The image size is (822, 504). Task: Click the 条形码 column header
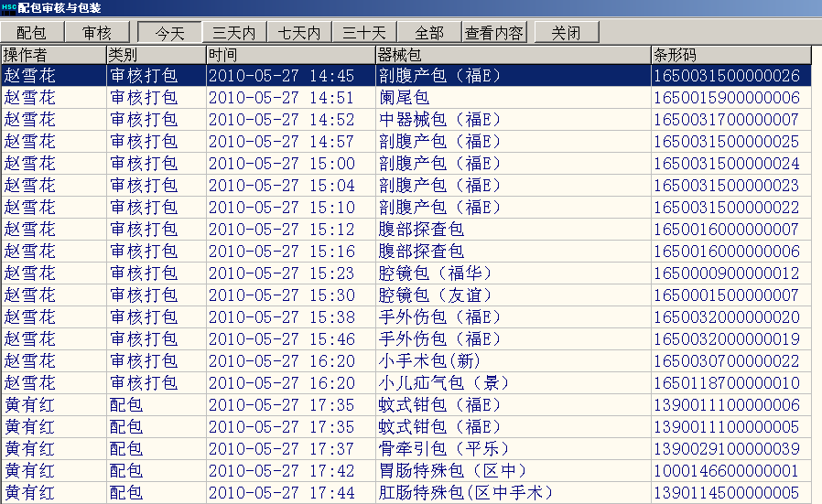(x=735, y=54)
